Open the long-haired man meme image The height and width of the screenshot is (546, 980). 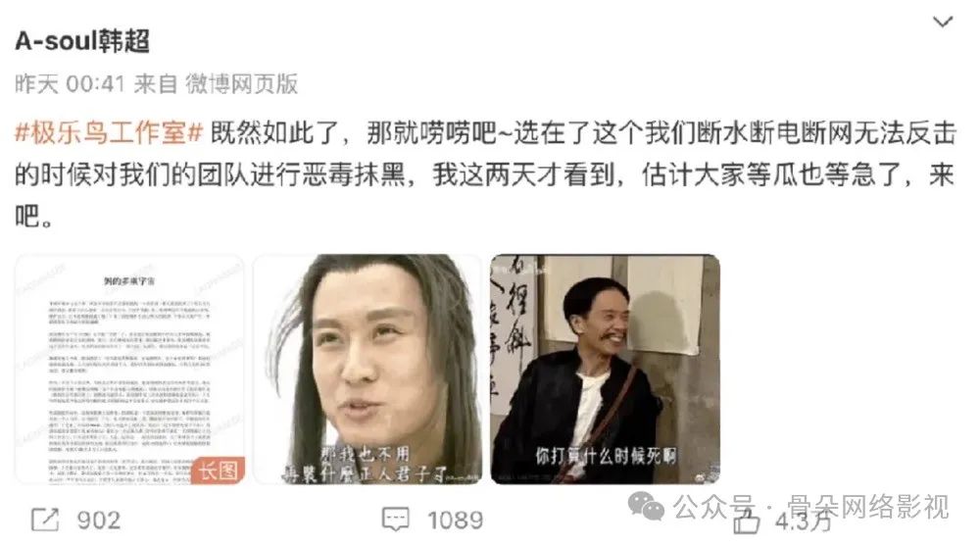(367, 369)
